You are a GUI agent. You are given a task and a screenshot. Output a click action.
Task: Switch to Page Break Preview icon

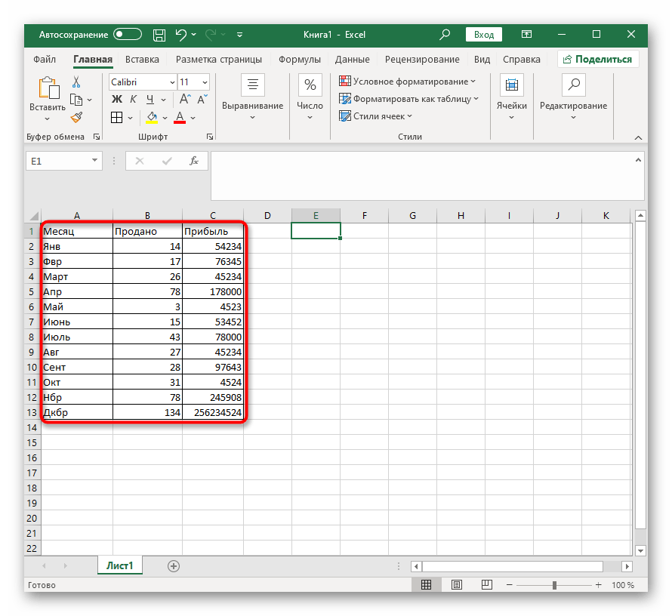point(487,585)
